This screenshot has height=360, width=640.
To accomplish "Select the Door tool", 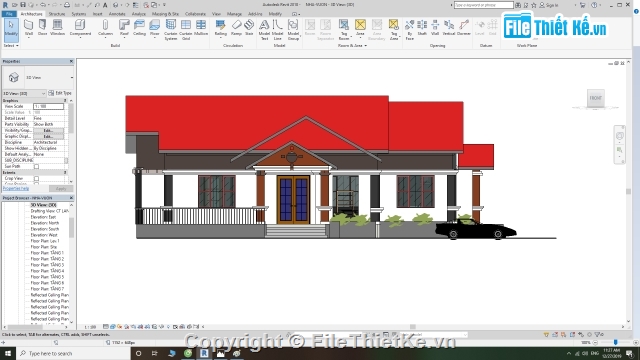I will 42,28.
